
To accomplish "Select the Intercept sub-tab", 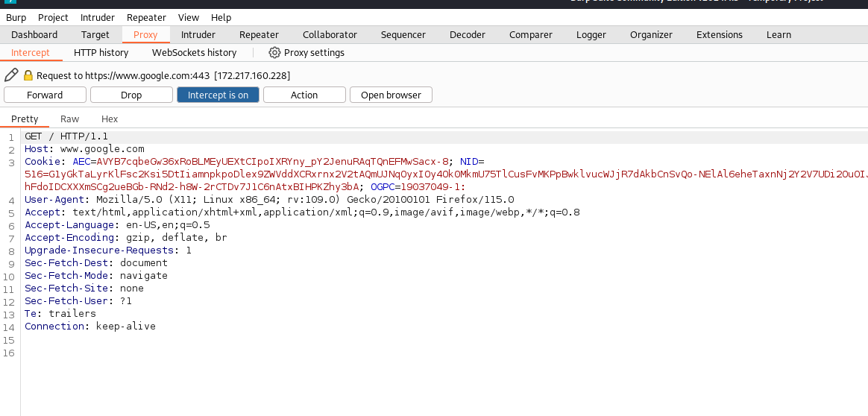I will pyautogui.click(x=31, y=52).
